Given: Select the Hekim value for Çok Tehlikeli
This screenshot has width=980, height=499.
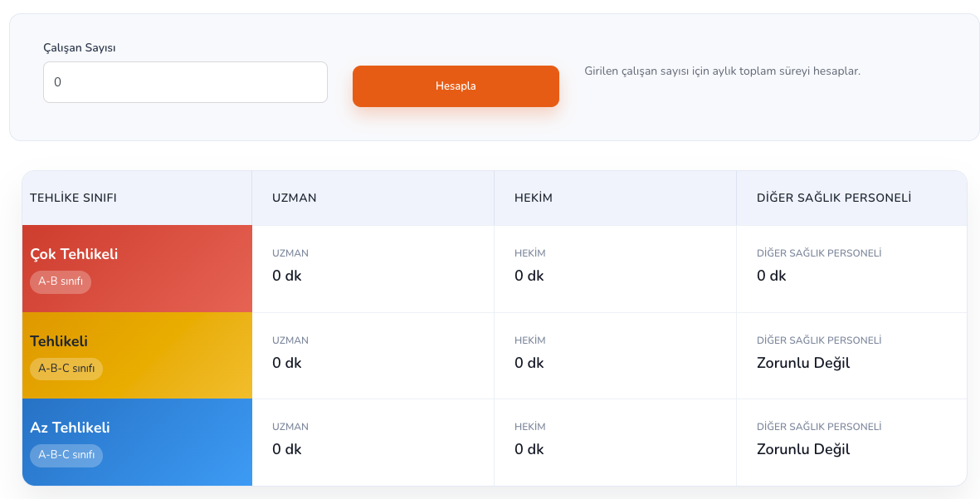Looking at the screenshot, I should pyautogui.click(x=529, y=276).
